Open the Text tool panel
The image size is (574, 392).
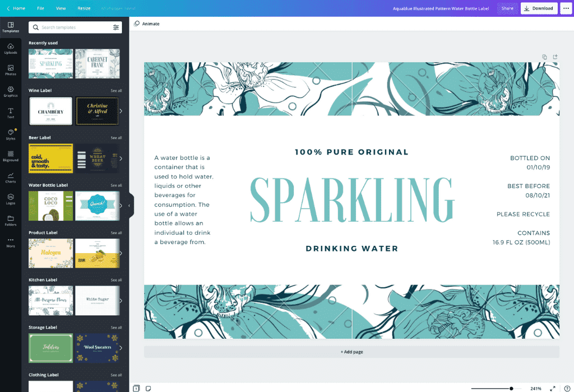coord(11,113)
